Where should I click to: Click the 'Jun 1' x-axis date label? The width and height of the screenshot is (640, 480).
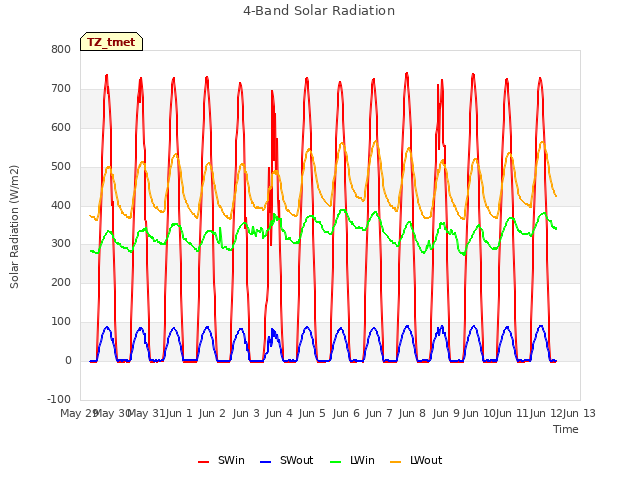179,413
